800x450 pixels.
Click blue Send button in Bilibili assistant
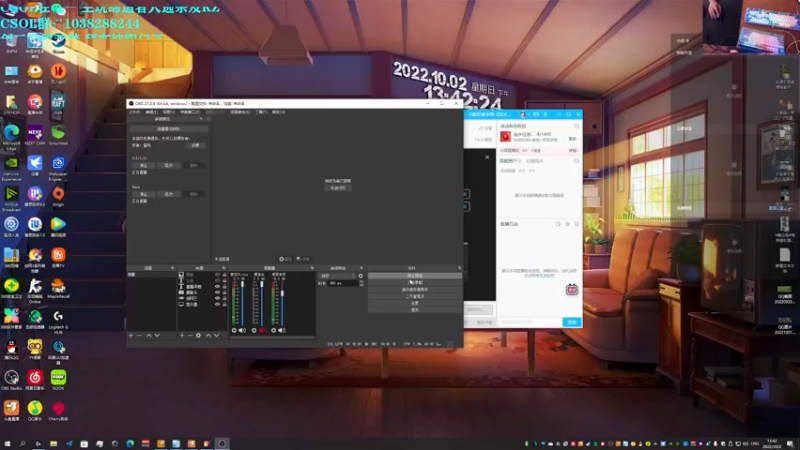[x=572, y=322]
